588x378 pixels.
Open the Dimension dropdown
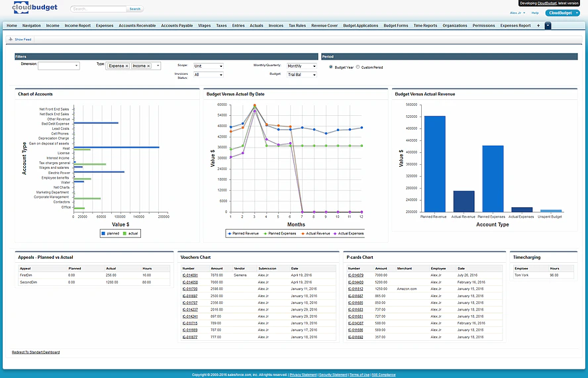click(59, 66)
